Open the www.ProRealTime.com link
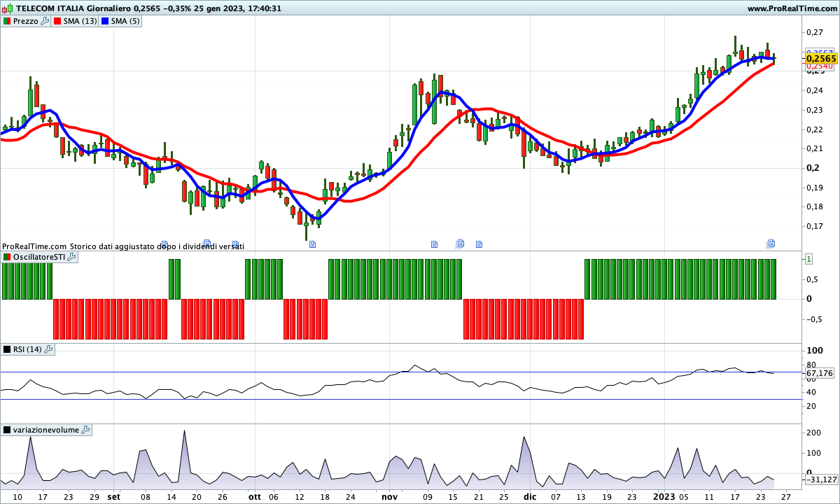 [792, 8]
